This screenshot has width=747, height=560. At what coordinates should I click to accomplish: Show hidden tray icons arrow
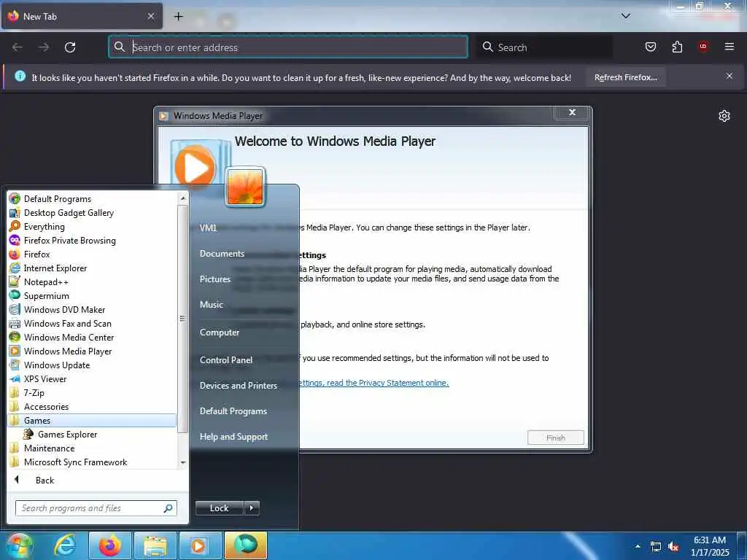[638, 546]
